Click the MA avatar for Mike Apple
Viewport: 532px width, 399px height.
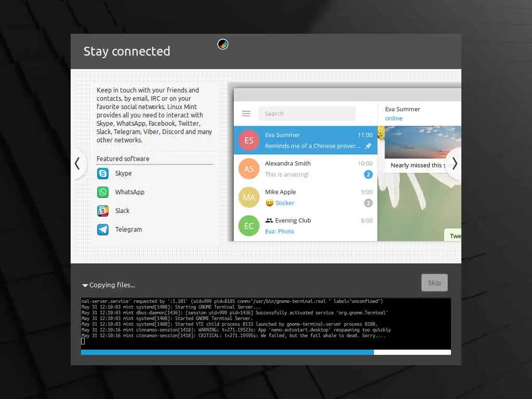[x=249, y=197]
